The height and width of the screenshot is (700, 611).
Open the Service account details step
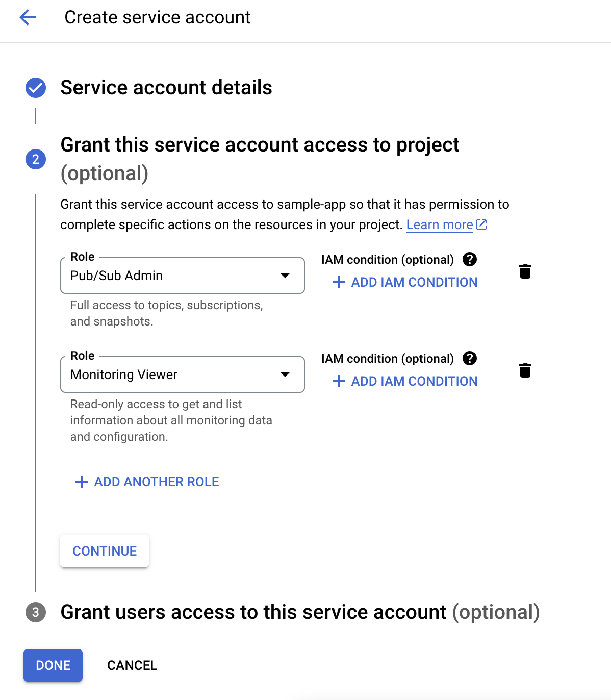166,88
